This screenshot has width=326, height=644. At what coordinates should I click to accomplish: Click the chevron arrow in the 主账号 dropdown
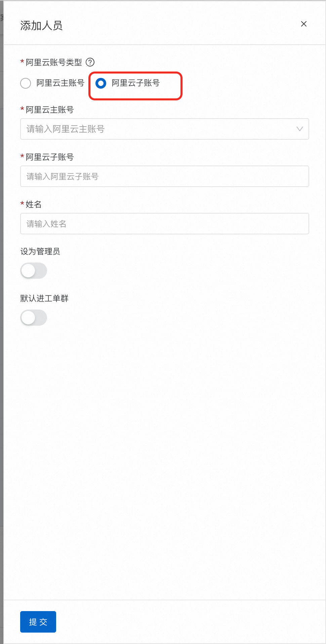point(299,129)
